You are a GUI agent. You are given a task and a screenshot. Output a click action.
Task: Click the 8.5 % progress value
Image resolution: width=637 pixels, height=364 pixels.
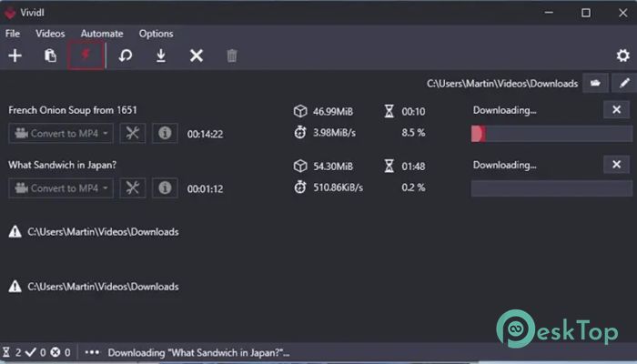(413, 133)
